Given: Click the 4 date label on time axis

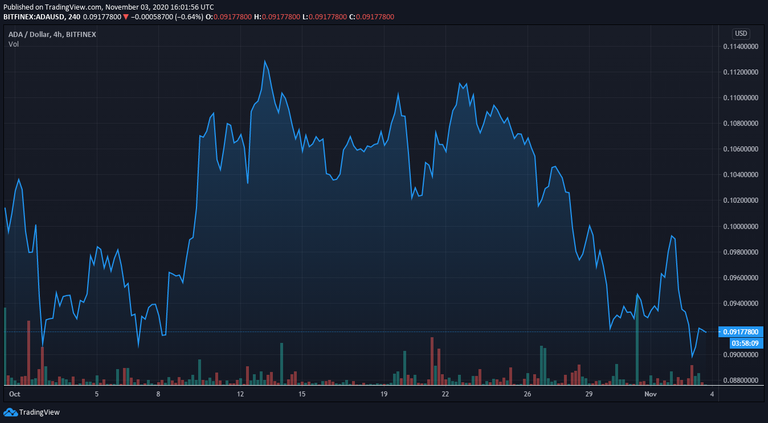Looking at the screenshot, I should point(712,394).
